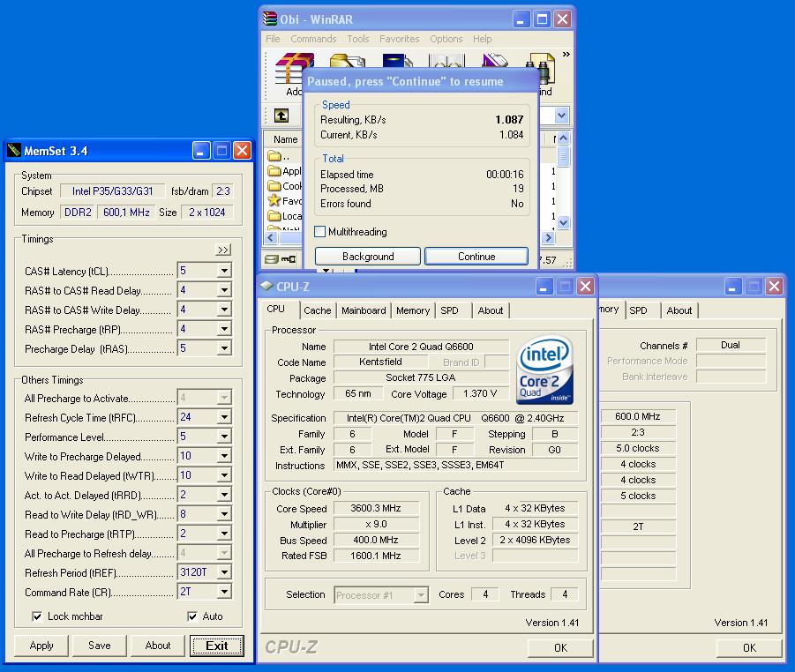Enable the Multithreading checkbox

click(x=320, y=232)
